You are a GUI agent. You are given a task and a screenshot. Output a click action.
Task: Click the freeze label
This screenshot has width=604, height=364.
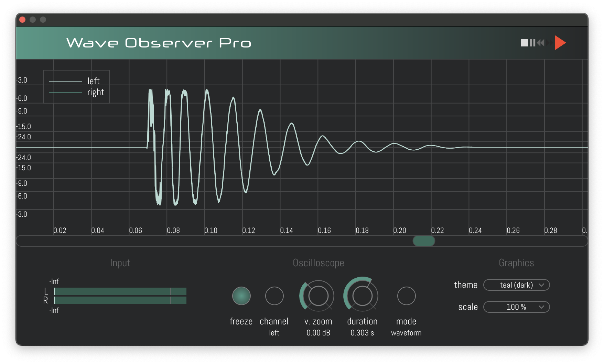pos(241,321)
